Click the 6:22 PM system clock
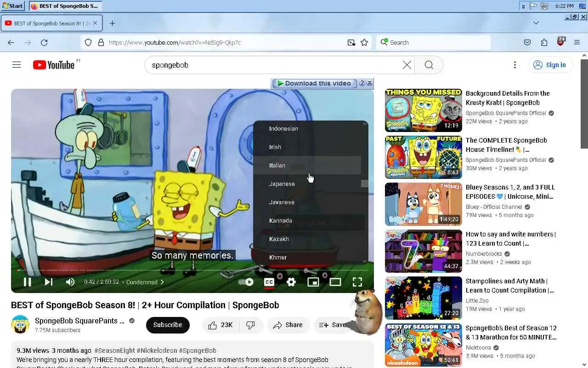The height and width of the screenshot is (368, 588). (x=564, y=6)
